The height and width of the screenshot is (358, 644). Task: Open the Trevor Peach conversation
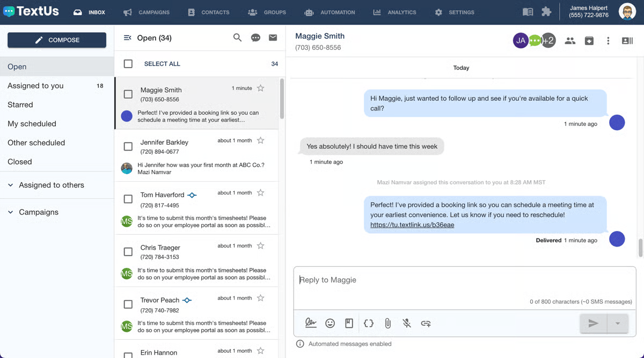[x=196, y=314]
